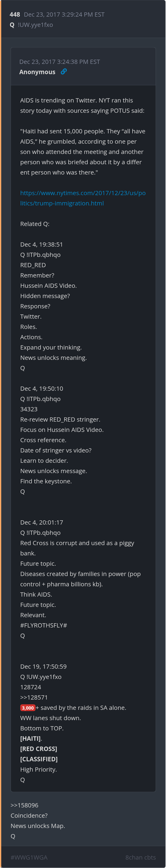Click the 3:24:38 PM EST quoted timestamp
This screenshot has height=868, width=166.
tap(60, 62)
